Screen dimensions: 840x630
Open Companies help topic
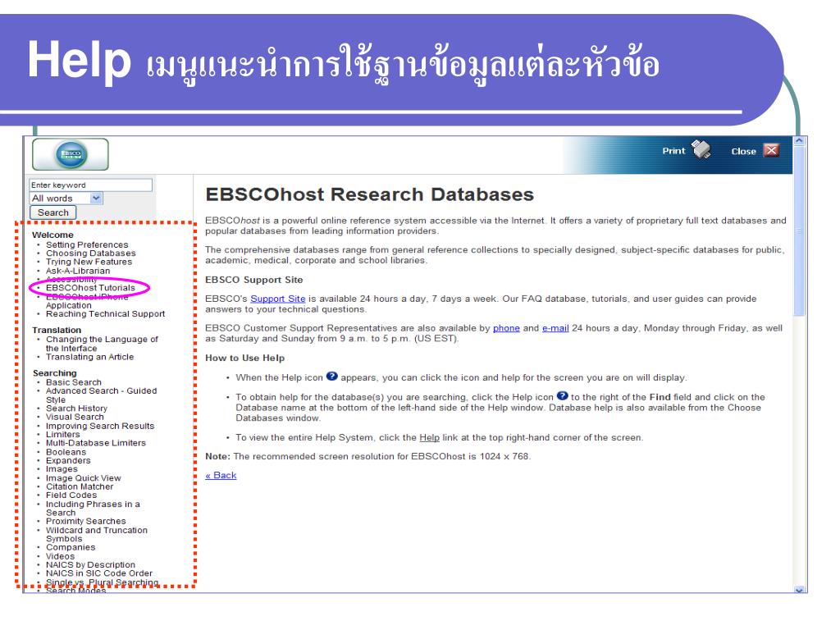(71, 547)
